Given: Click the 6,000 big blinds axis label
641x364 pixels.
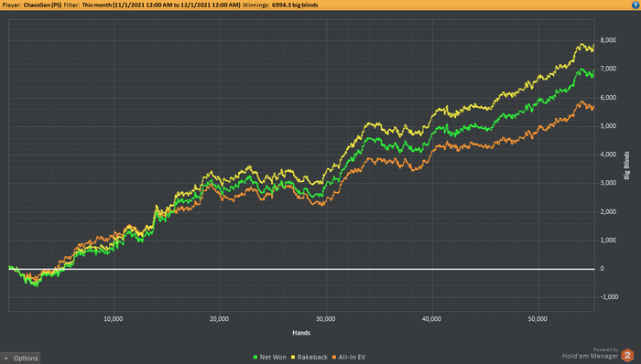Looking at the screenshot, I should [x=608, y=98].
